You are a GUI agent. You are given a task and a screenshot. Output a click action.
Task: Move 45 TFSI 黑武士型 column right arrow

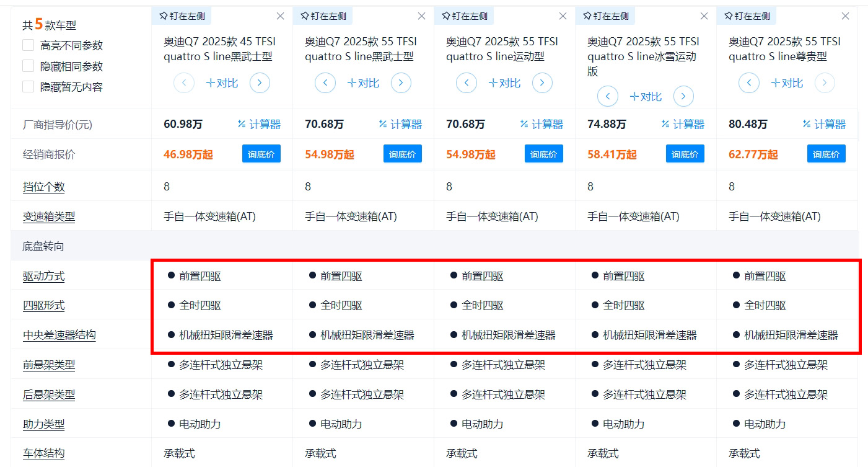tap(260, 82)
